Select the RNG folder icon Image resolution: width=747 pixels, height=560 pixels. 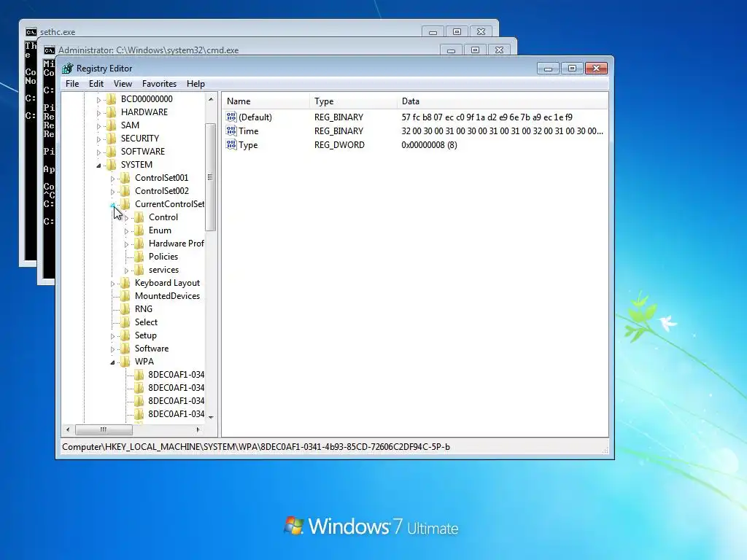point(125,309)
